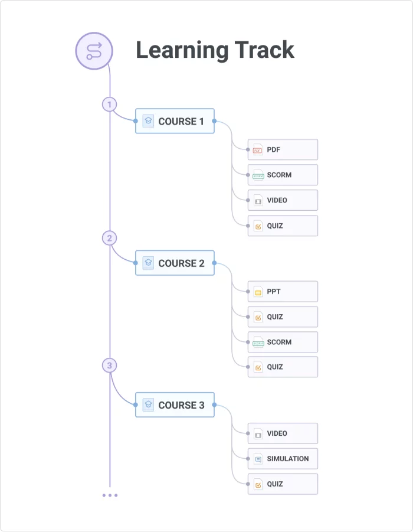Select step 1 marker on the track
The height and width of the screenshot is (532, 413).
tap(109, 105)
